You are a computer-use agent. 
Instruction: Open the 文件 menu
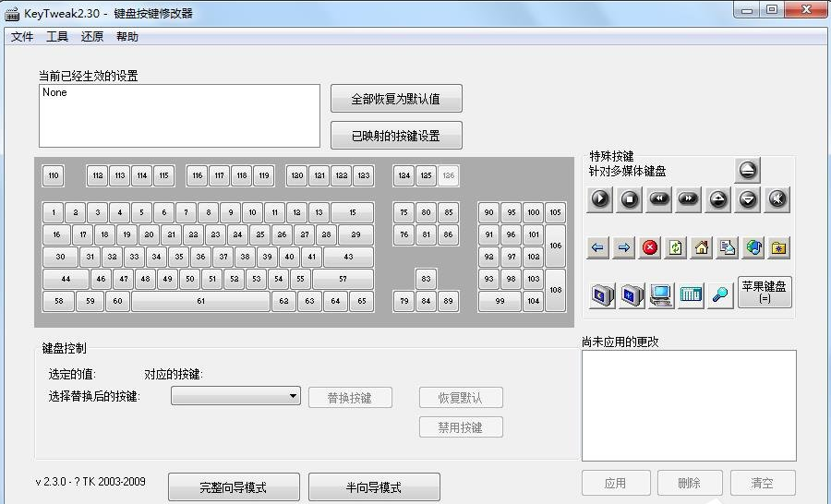pos(22,37)
